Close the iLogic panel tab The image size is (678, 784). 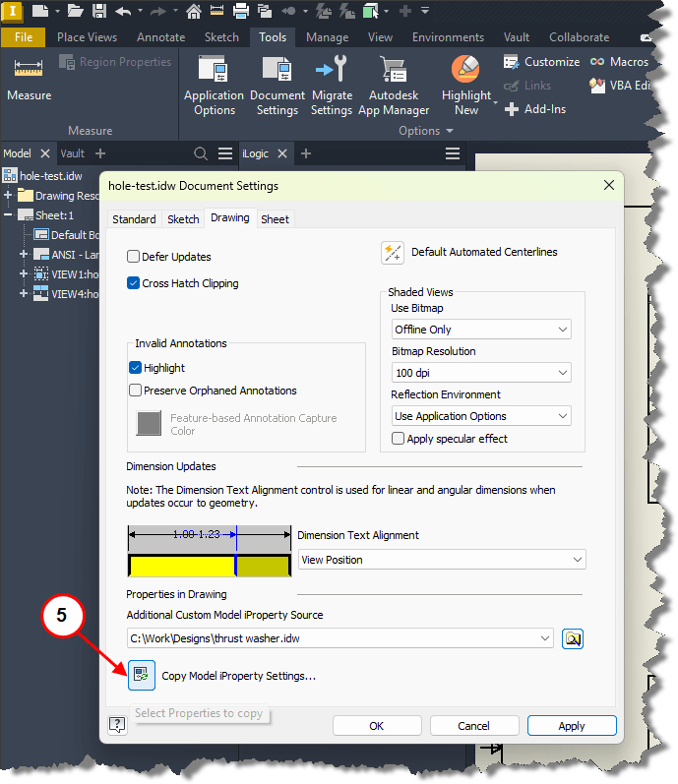point(282,153)
